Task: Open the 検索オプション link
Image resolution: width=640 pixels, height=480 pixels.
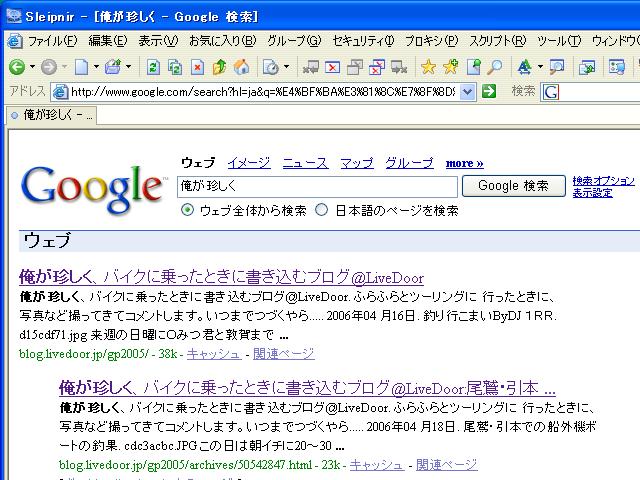Action: click(x=604, y=180)
